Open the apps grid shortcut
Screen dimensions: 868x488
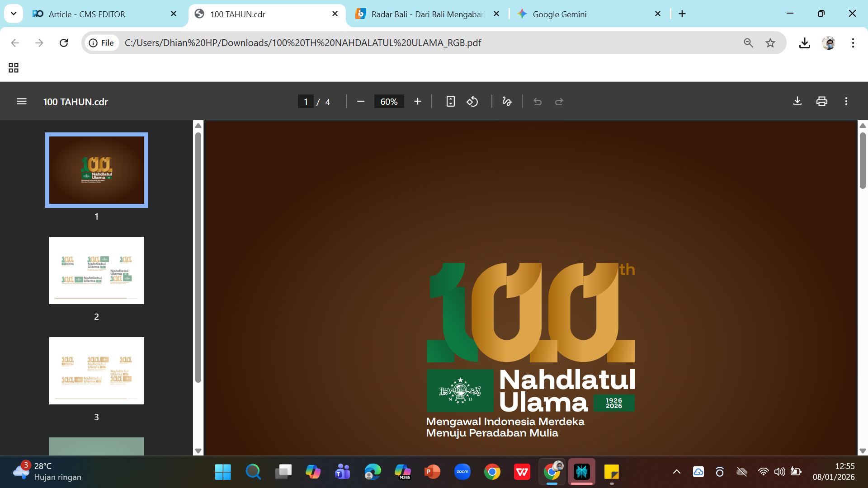point(14,68)
